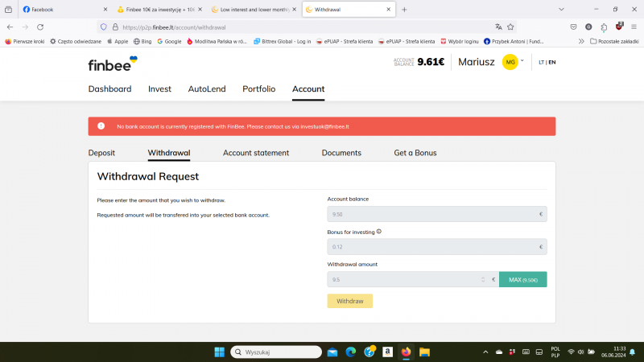Go to the AutoLend menu item
The image size is (644, 362).
(x=207, y=89)
